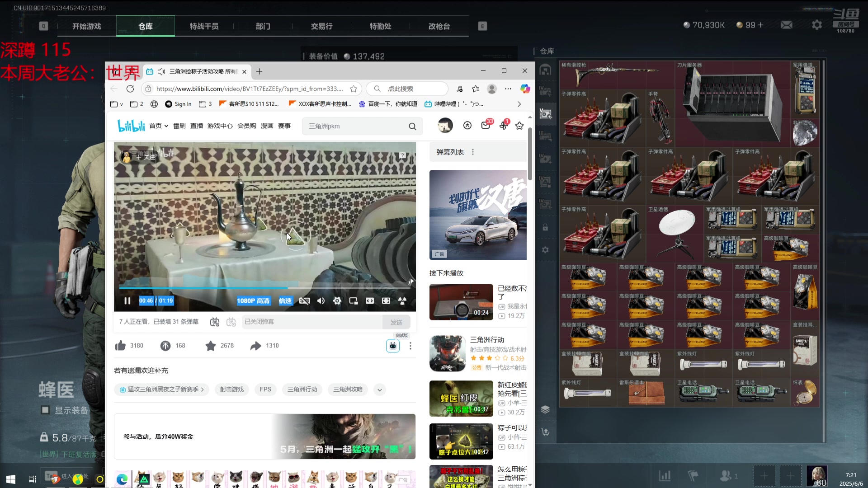Open more options dots beside AI assistant
Screen dimensions: 868x488
410,346
